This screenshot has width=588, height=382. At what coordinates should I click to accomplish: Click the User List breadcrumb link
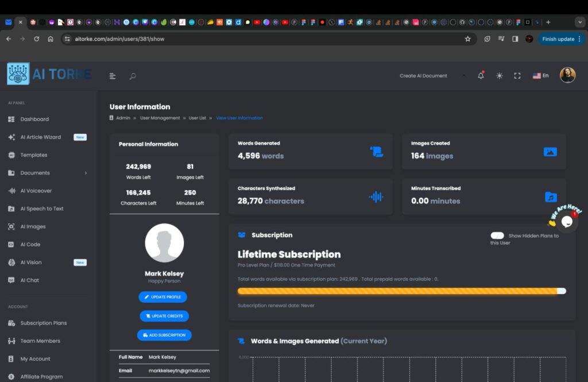(x=197, y=118)
